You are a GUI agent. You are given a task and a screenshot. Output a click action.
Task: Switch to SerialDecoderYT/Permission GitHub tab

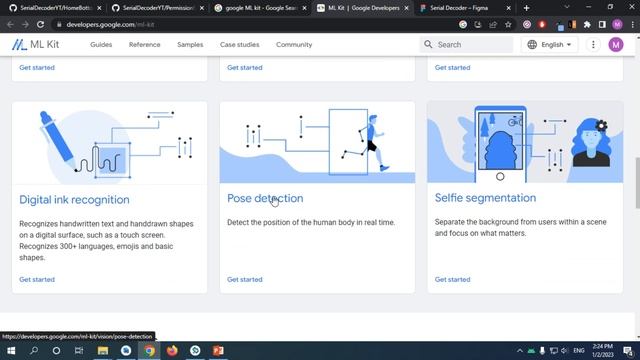pos(158,8)
